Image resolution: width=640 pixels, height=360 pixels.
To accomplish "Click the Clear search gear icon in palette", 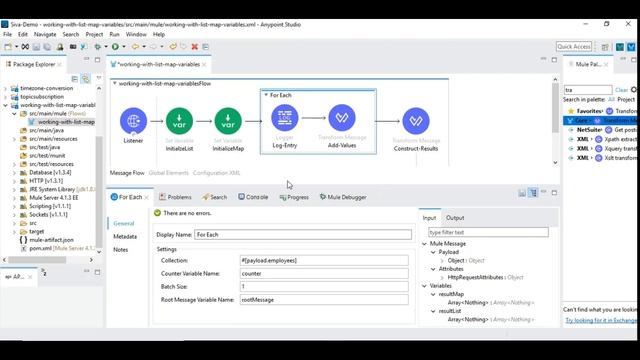I will pyautogui.click(x=634, y=89).
